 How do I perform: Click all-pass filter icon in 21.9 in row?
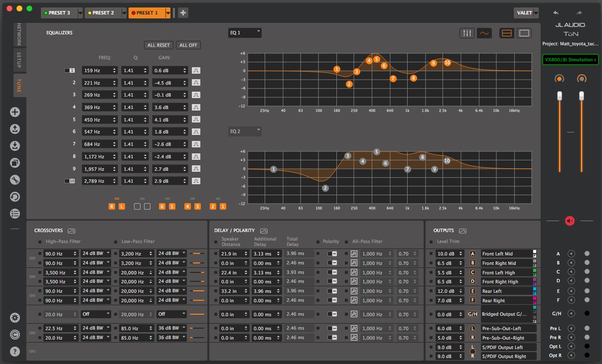coord(354,254)
